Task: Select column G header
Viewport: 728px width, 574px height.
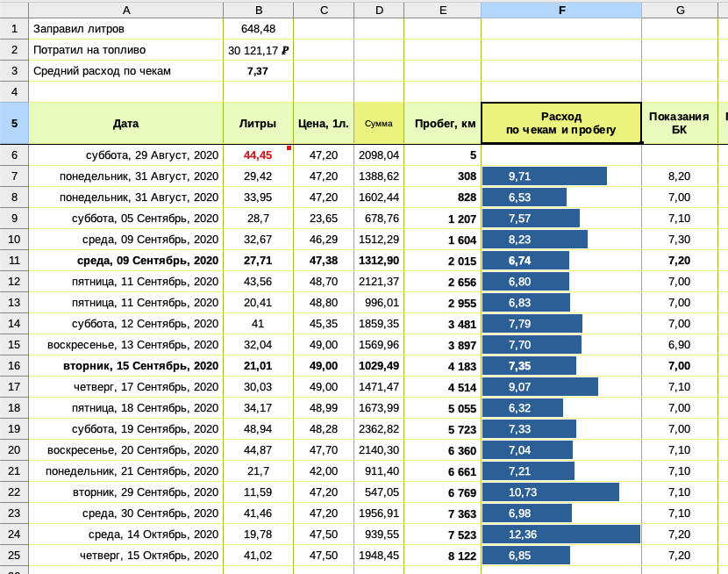Action: 680,10
